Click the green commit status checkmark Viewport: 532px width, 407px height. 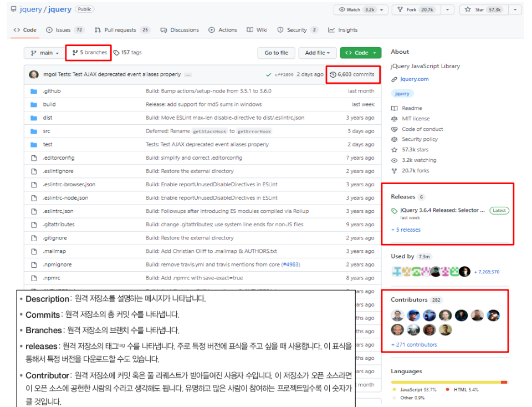pyautogui.click(x=268, y=75)
